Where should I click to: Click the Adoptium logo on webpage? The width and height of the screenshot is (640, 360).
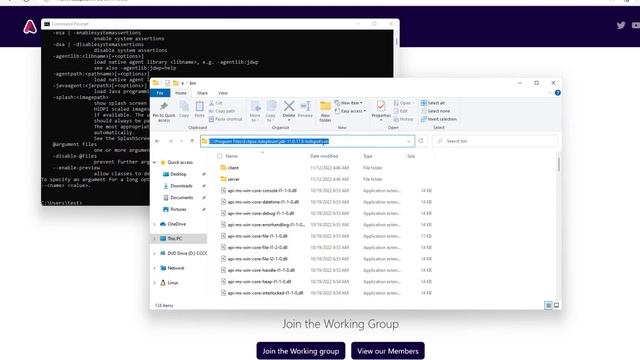30,27
